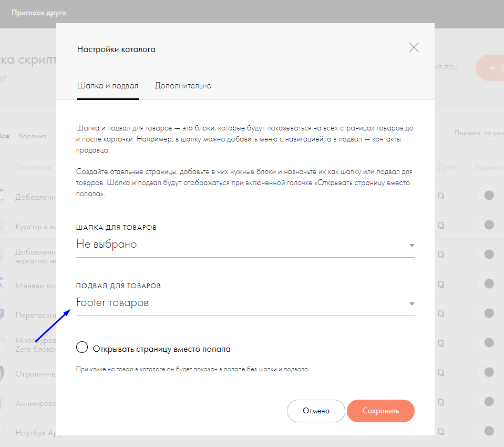Duplicate the Многоуров Zero блоков row
Viewport: 504px width, 447px height.
click(x=441, y=343)
